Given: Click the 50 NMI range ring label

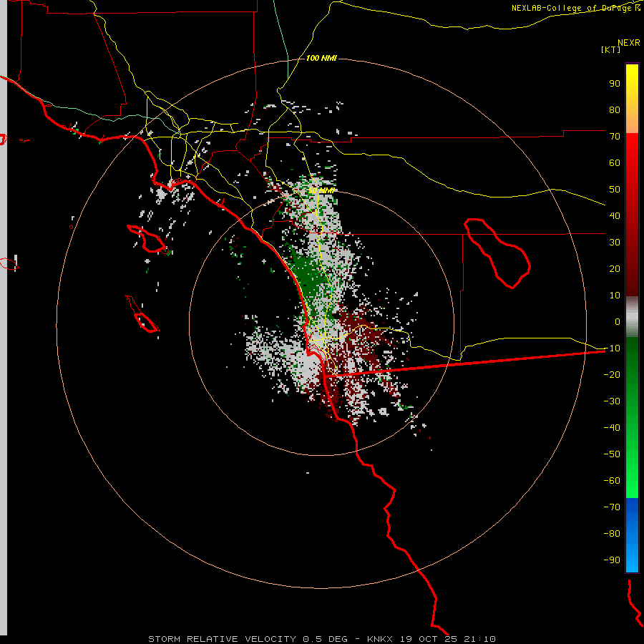Looking at the screenshot, I should coord(321,190).
